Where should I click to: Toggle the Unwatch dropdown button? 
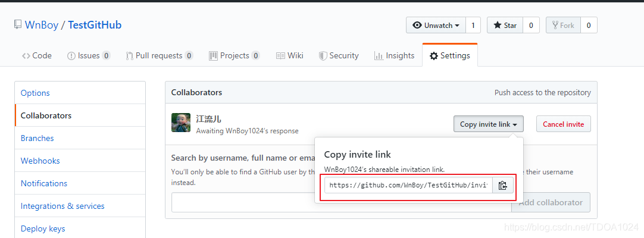(x=436, y=25)
